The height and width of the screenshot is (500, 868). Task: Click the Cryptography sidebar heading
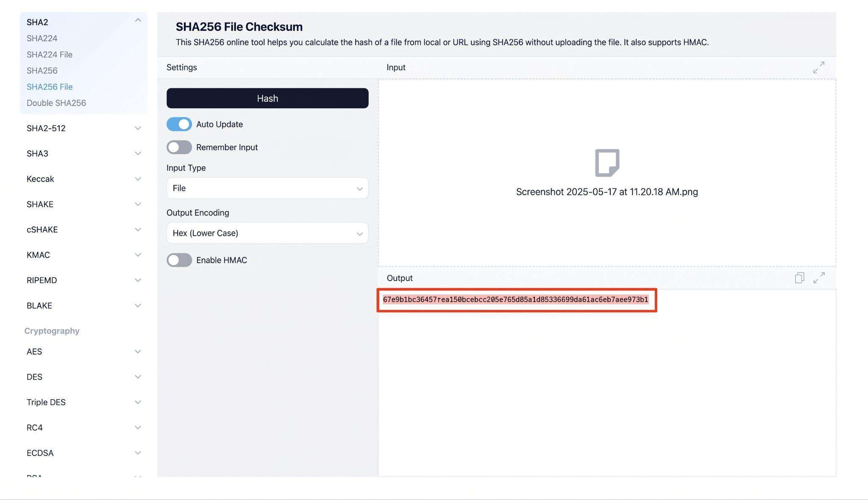(52, 331)
